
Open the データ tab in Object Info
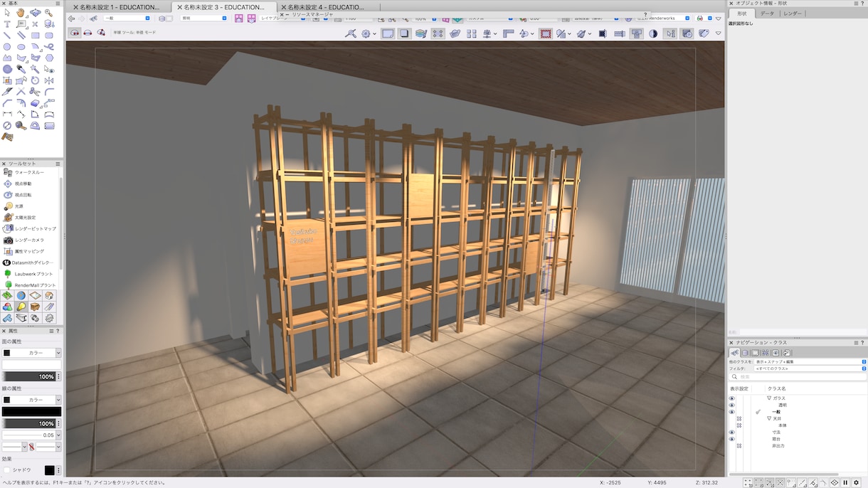767,14
